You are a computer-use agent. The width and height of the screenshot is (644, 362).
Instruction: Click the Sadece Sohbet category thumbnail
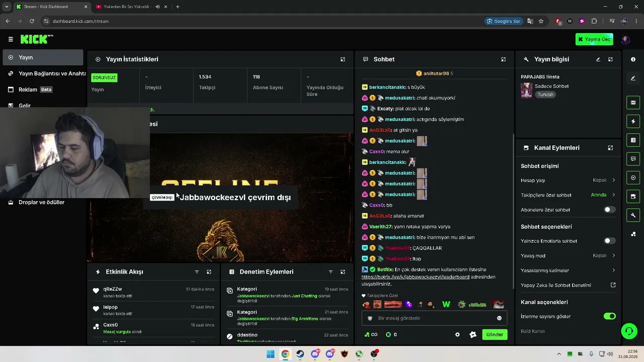pos(526,90)
